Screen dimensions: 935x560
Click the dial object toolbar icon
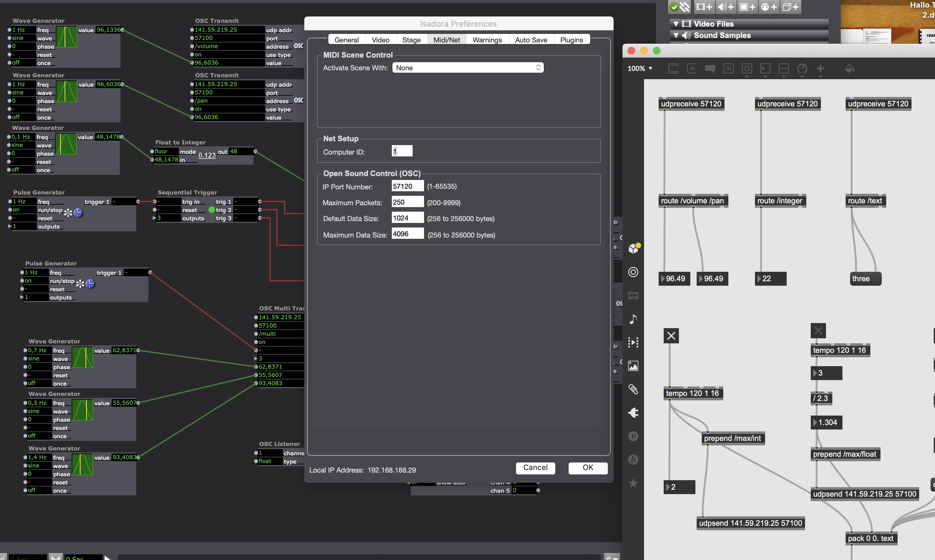click(x=802, y=69)
